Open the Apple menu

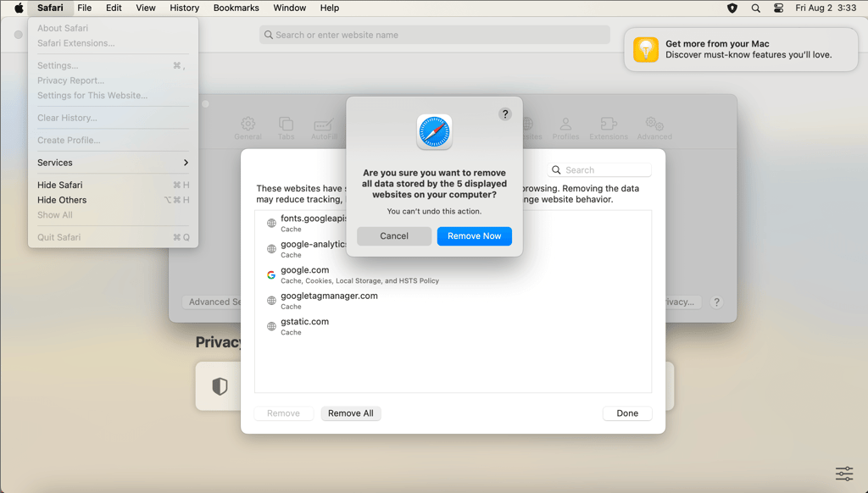pyautogui.click(x=19, y=8)
